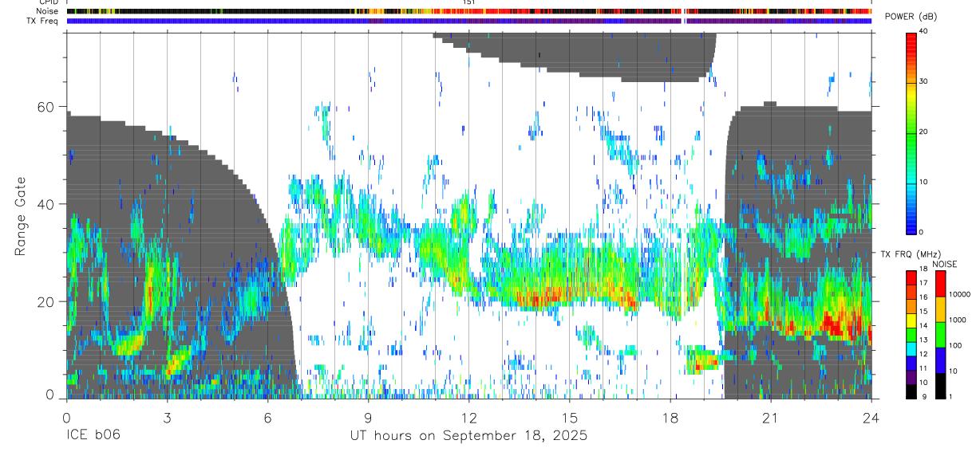This screenshot has height=452, width=980.
Task: Click the '6' tick label on the UT hours axis
Action: coord(267,417)
